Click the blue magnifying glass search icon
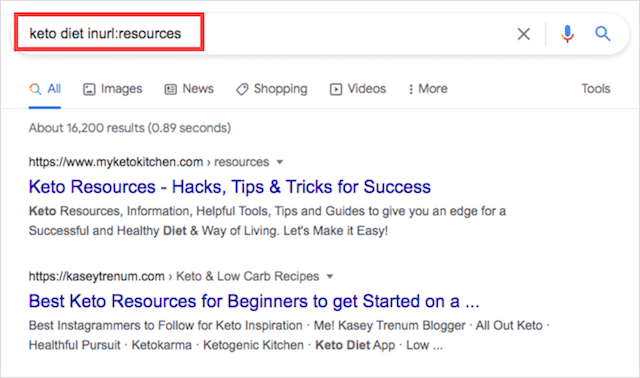This screenshot has height=378, width=640. click(602, 33)
